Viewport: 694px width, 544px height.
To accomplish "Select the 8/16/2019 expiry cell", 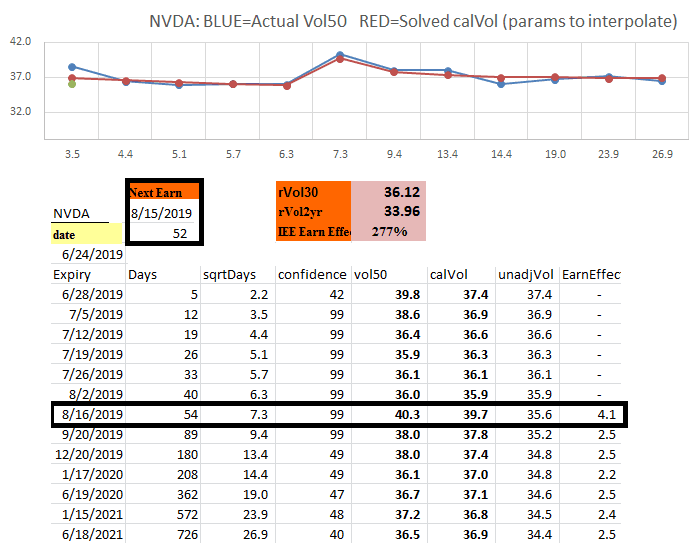I will pos(90,414).
